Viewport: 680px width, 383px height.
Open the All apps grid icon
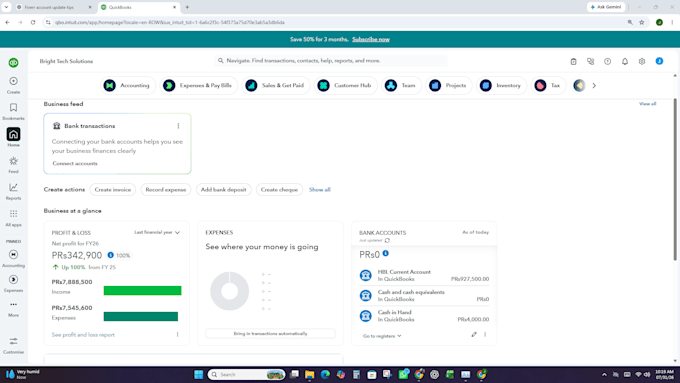point(13,214)
